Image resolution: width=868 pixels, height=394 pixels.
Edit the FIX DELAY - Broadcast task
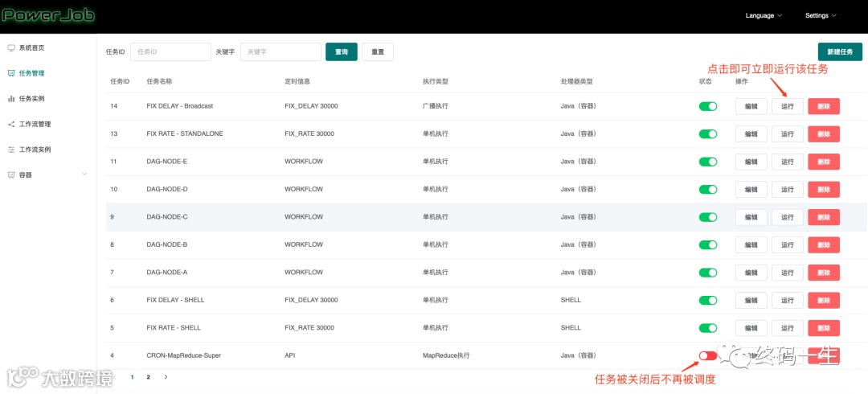pyautogui.click(x=751, y=106)
